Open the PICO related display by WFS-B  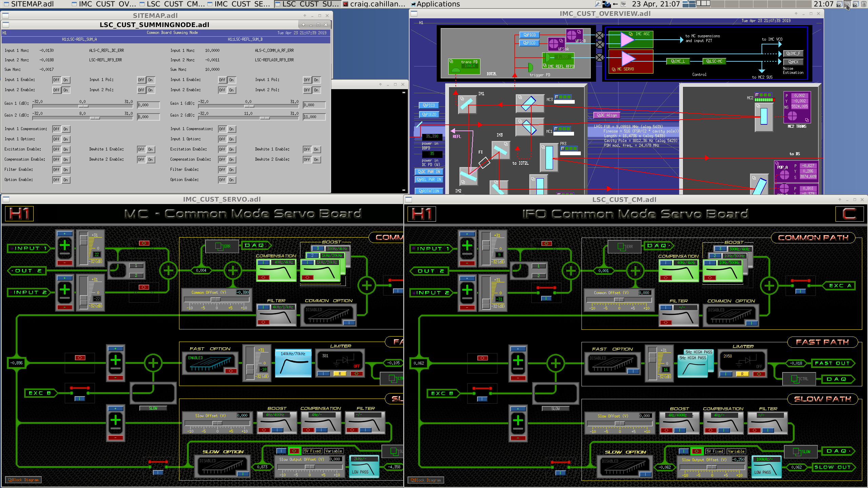pyautogui.click(x=529, y=35)
